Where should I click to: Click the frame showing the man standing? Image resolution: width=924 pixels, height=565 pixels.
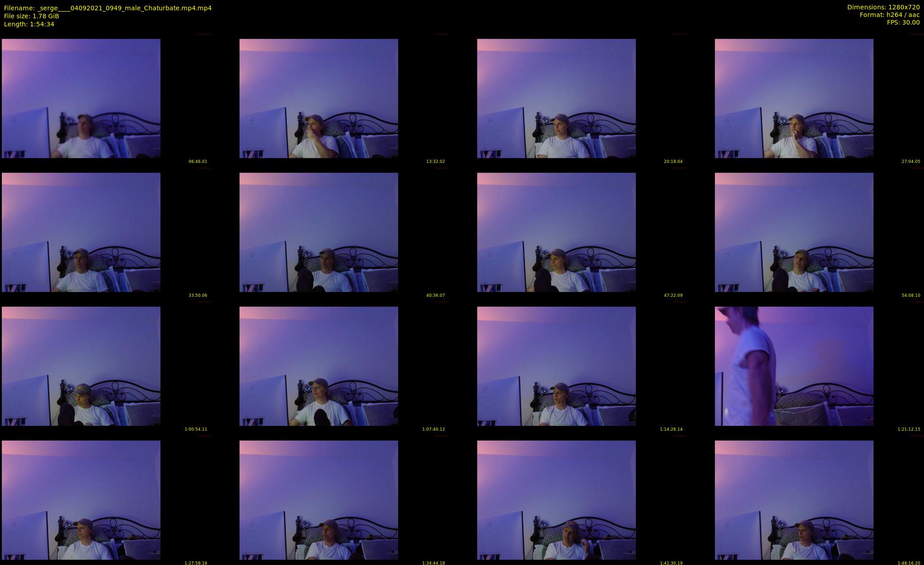[x=794, y=366]
